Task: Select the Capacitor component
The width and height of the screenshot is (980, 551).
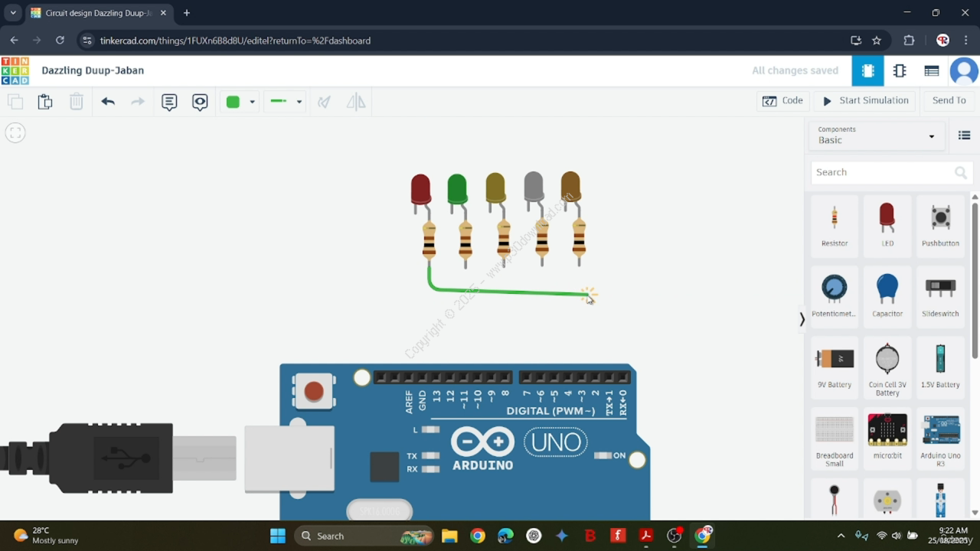Action: click(x=887, y=295)
